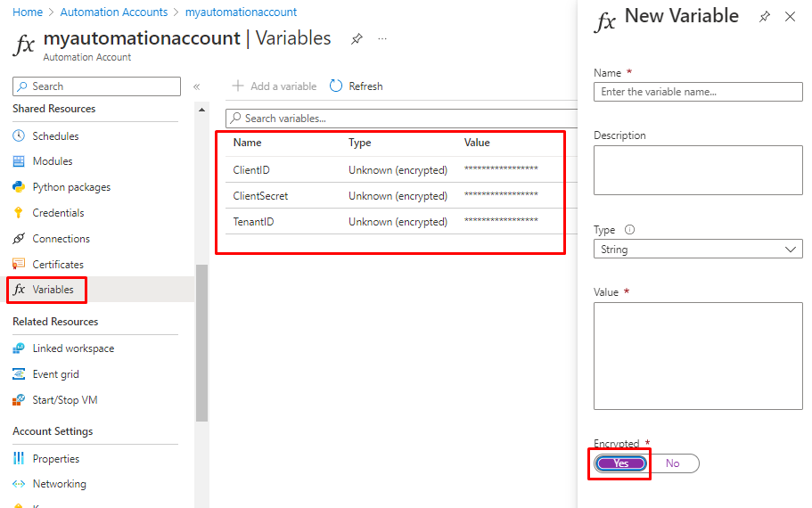The image size is (812, 508).
Task: Click the variable Name input field
Action: [698, 92]
